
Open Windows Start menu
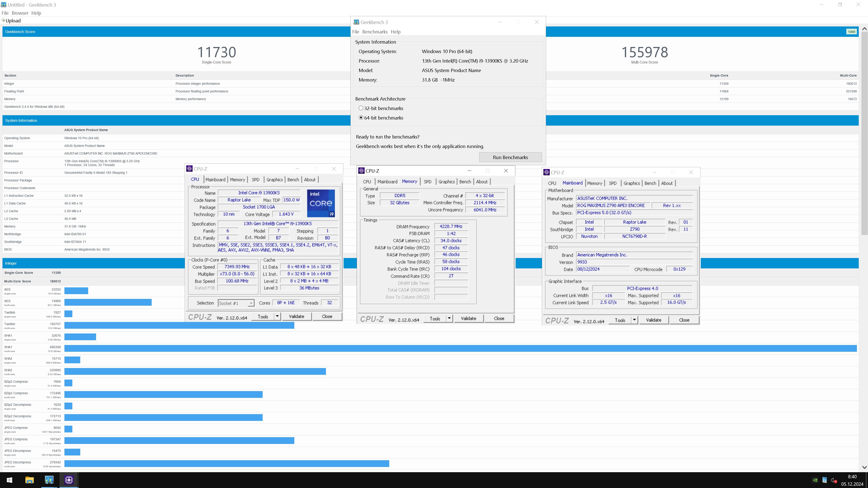click(9, 480)
